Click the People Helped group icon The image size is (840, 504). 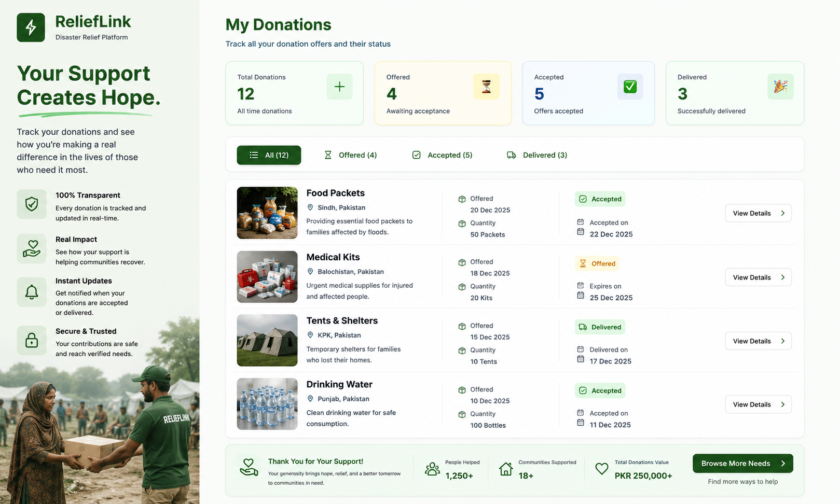(432, 469)
